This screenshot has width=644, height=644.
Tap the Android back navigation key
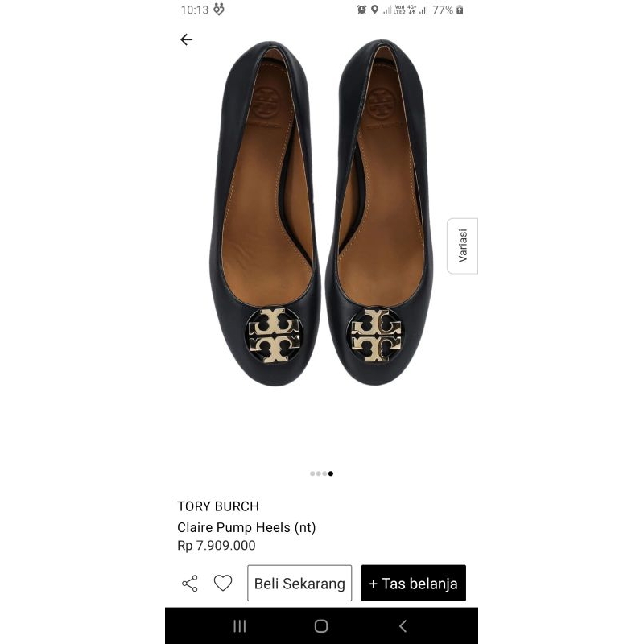403,625
